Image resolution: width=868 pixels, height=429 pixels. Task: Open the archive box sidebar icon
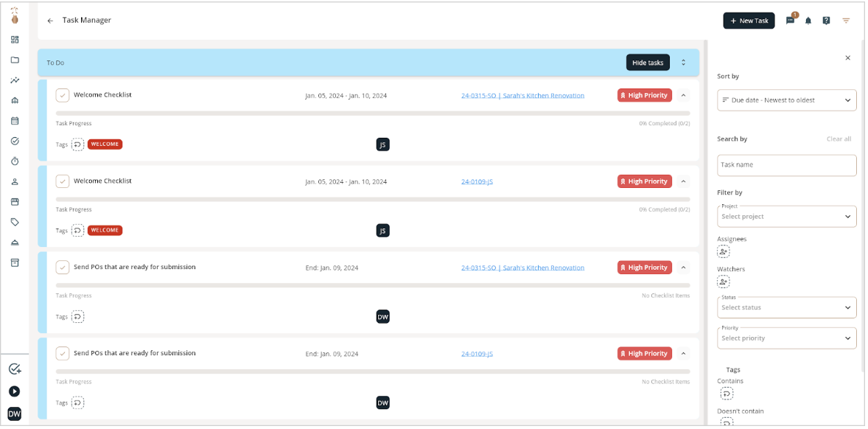15,262
